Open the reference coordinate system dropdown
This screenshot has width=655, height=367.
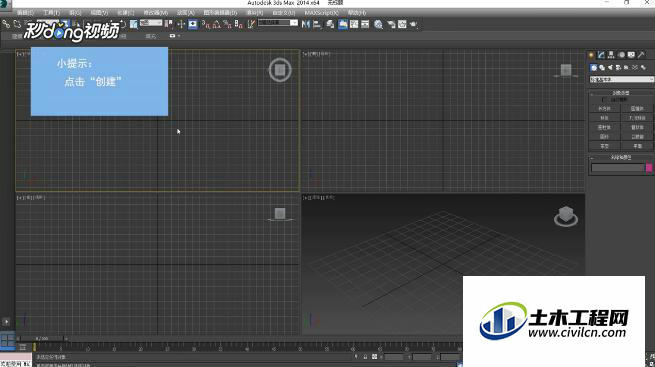click(151, 23)
